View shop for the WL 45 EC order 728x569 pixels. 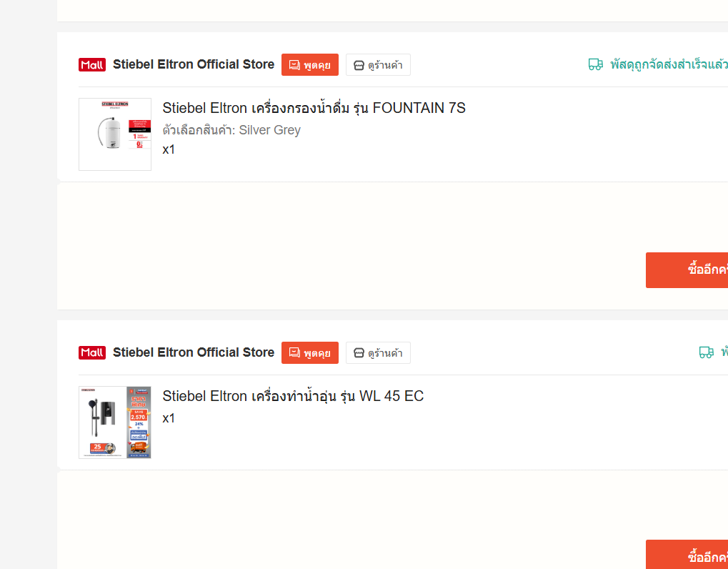(x=378, y=352)
